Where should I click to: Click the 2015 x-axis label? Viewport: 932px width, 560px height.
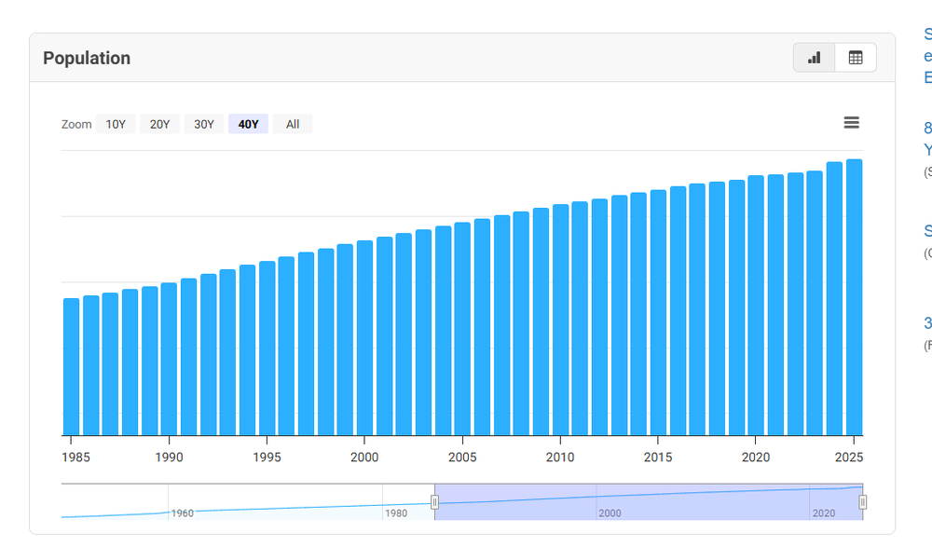click(658, 458)
